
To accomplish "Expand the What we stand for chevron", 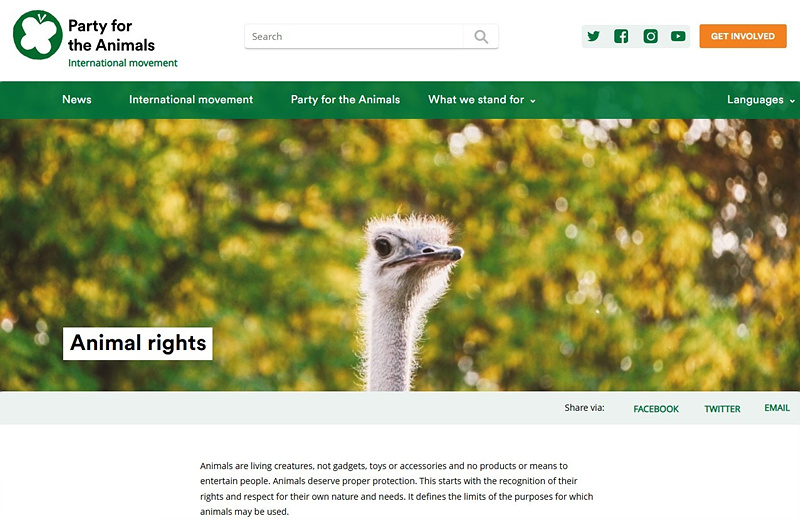I will (533, 101).
